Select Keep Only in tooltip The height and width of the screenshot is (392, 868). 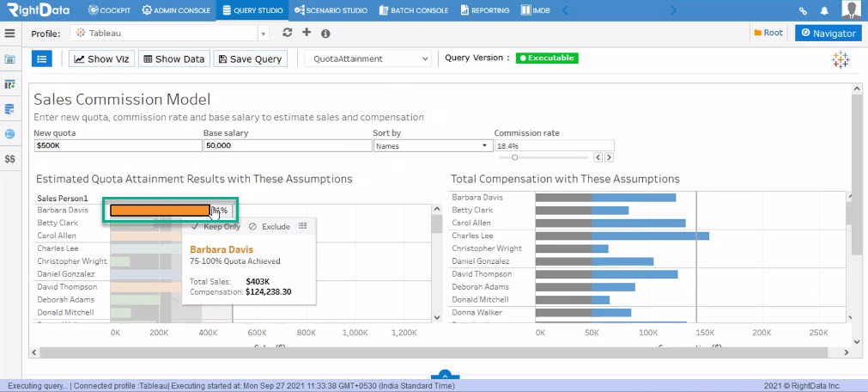click(215, 226)
